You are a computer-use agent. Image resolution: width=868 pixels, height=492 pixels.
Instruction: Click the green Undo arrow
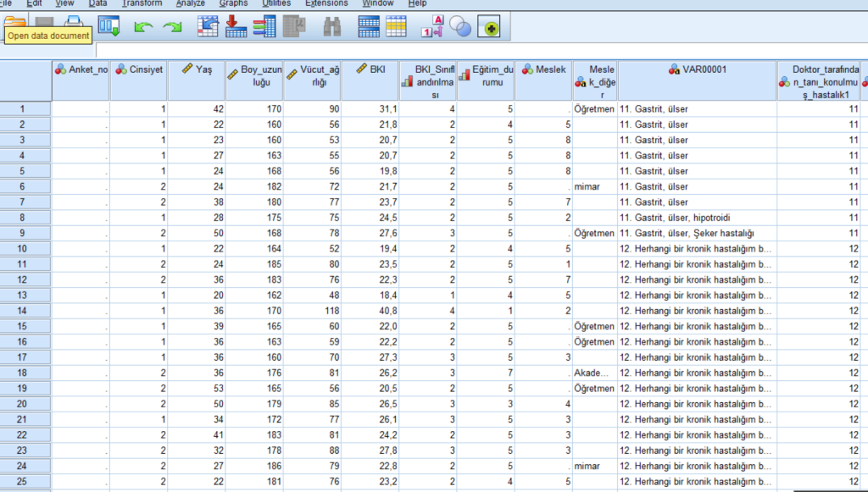click(143, 27)
